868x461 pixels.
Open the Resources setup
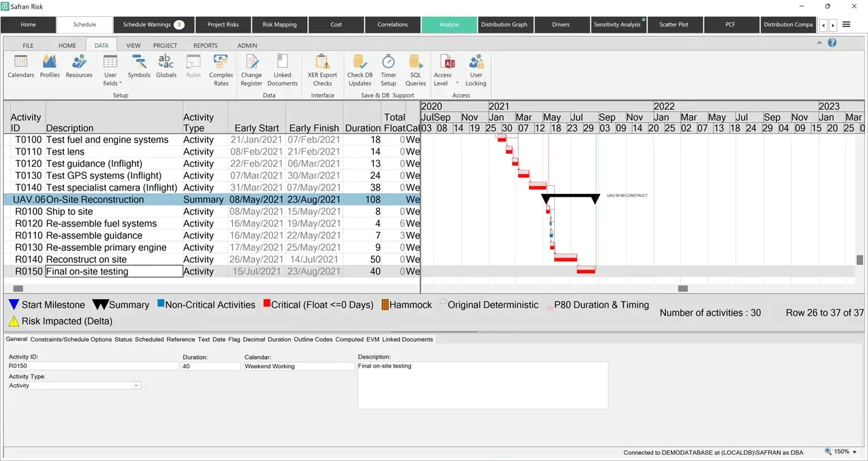pyautogui.click(x=79, y=67)
